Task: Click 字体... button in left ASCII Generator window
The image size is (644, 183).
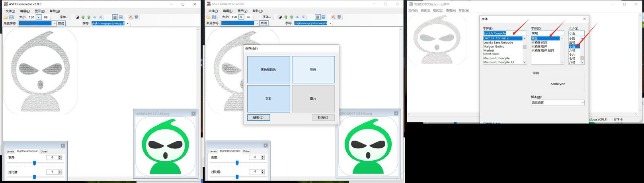Action: (64, 17)
